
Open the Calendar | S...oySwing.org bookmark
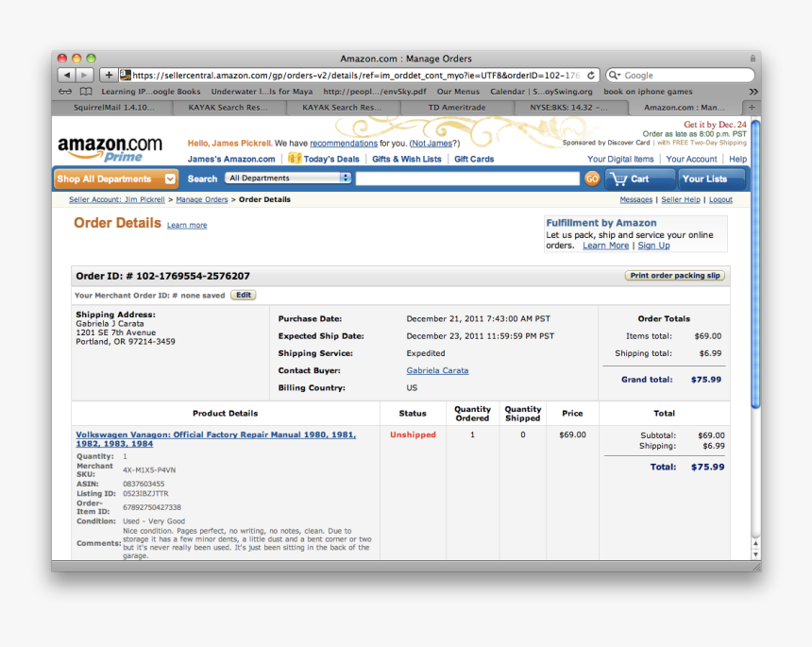(x=541, y=92)
